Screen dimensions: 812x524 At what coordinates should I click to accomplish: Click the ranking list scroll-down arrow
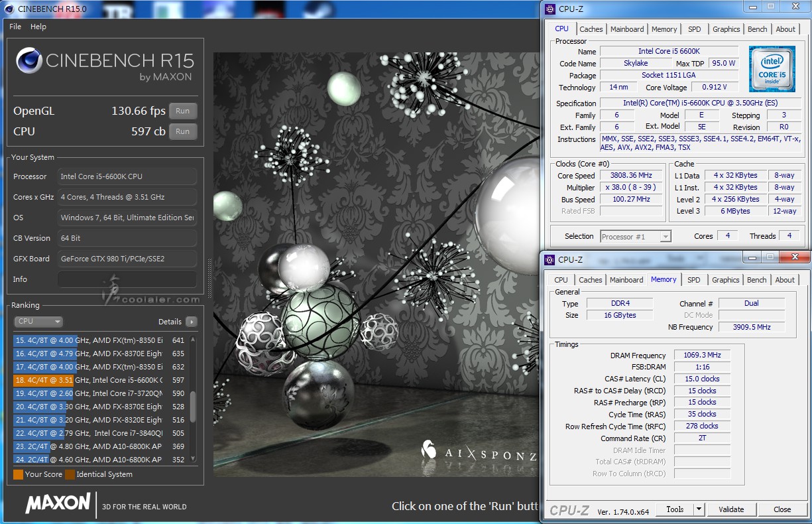point(193,458)
